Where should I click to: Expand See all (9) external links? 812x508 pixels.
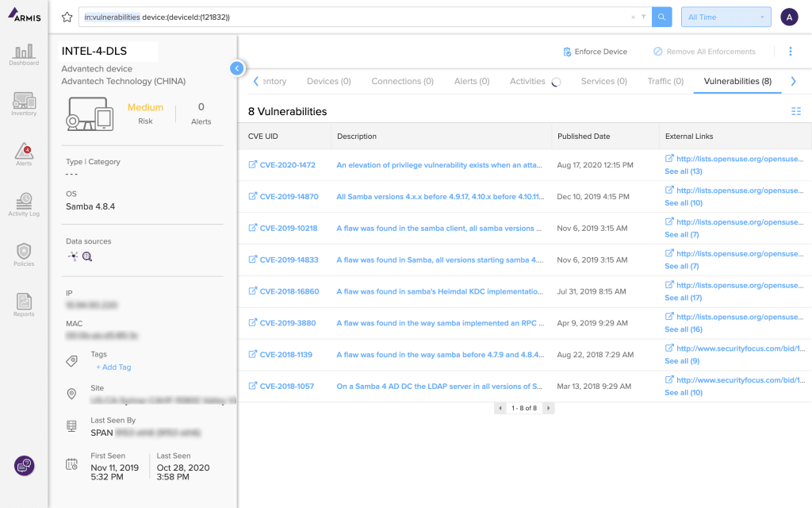pos(682,361)
